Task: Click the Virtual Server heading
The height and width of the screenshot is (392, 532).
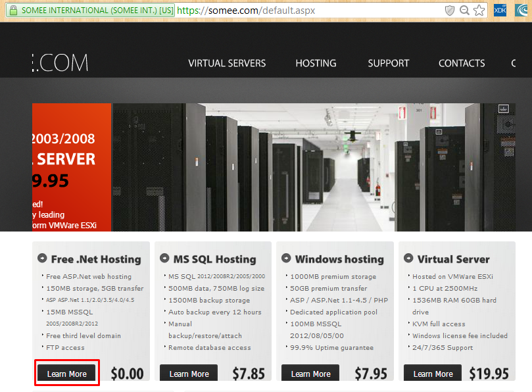Action: 453,259
